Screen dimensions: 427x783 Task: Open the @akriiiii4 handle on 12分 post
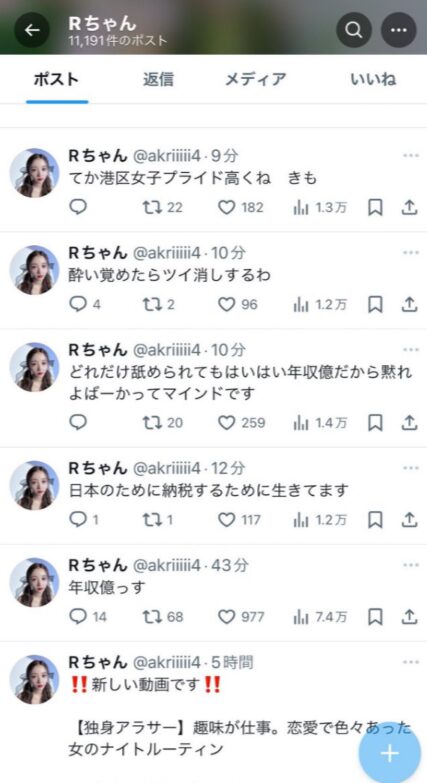point(166,468)
